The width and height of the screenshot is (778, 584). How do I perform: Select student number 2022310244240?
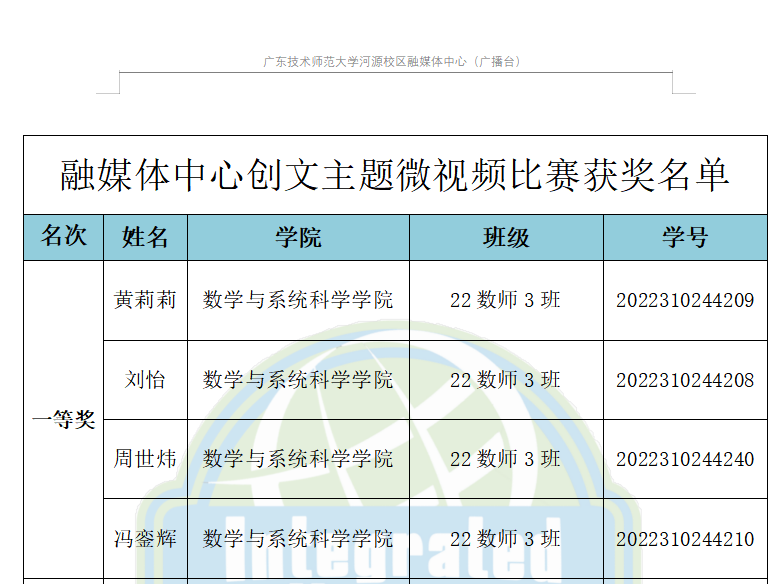tap(685, 459)
